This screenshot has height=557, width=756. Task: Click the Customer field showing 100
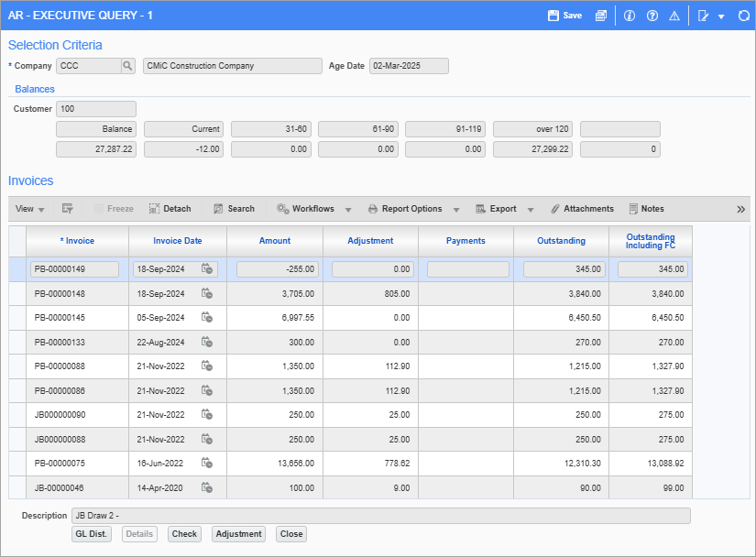[96, 109]
